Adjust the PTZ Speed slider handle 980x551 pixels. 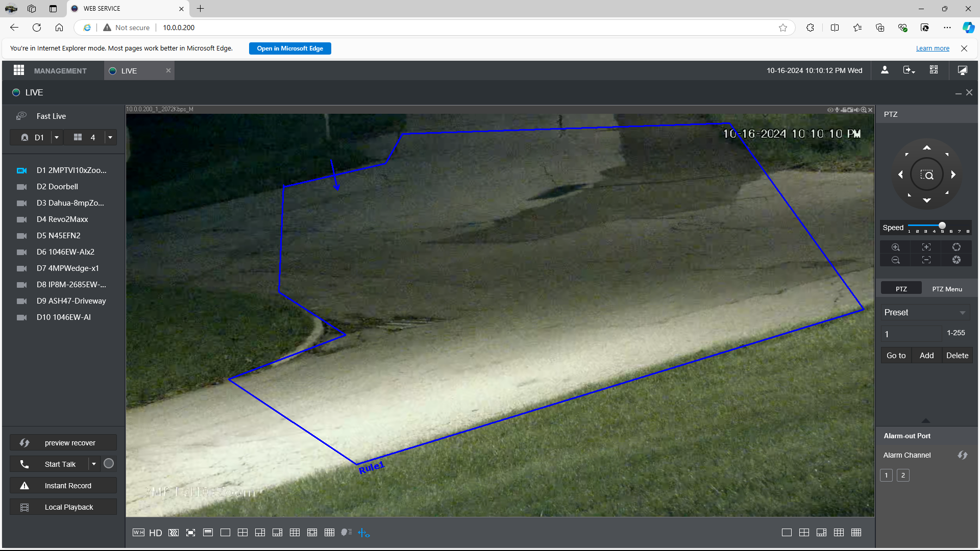(x=942, y=226)
